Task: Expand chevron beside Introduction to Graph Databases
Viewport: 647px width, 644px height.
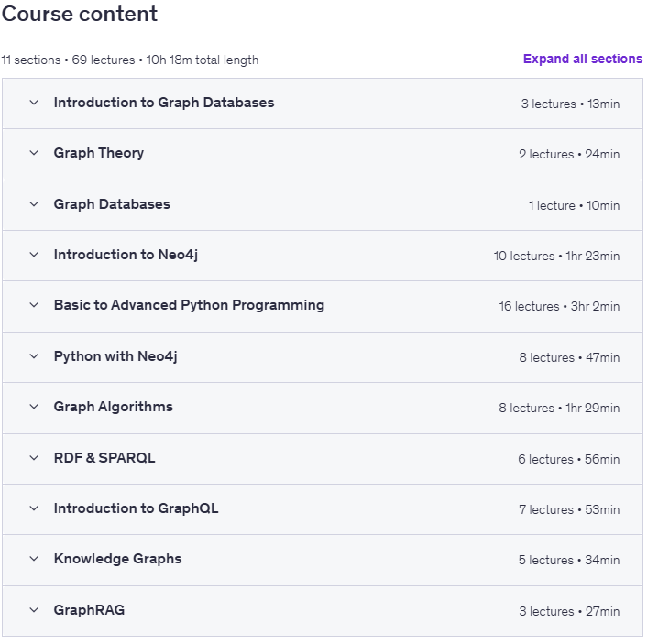Action: 34,103
